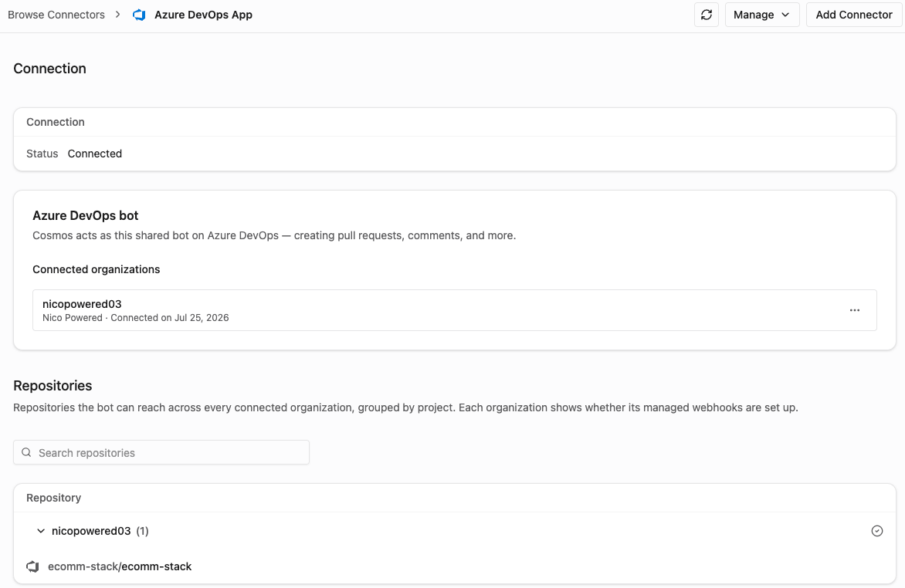Open the Manage dropdown menu
Viewport: 905px width, 588px height.
(x=762, y=15)
